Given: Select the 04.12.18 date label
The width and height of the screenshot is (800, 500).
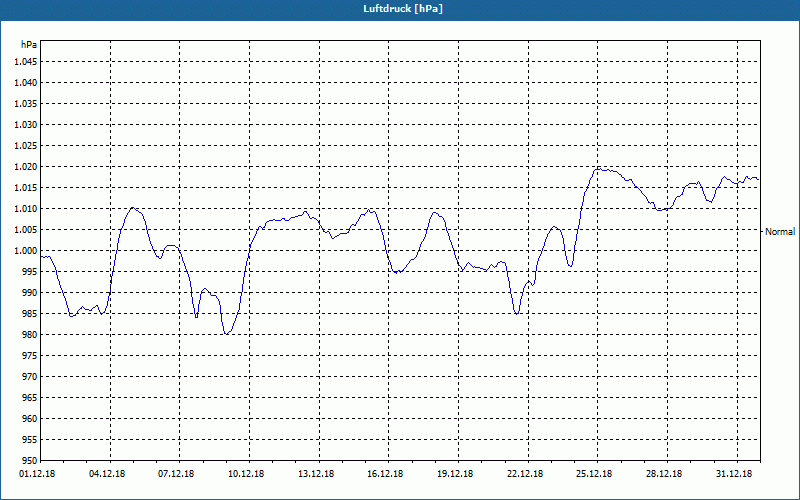Looking at the screenshot, I should (x=107, y=474).
